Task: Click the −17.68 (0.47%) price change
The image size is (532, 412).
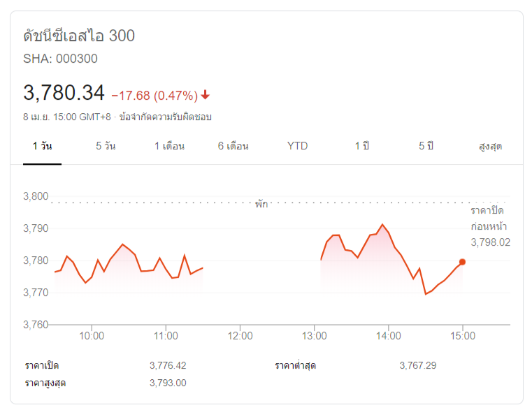Action: point(154,95)
